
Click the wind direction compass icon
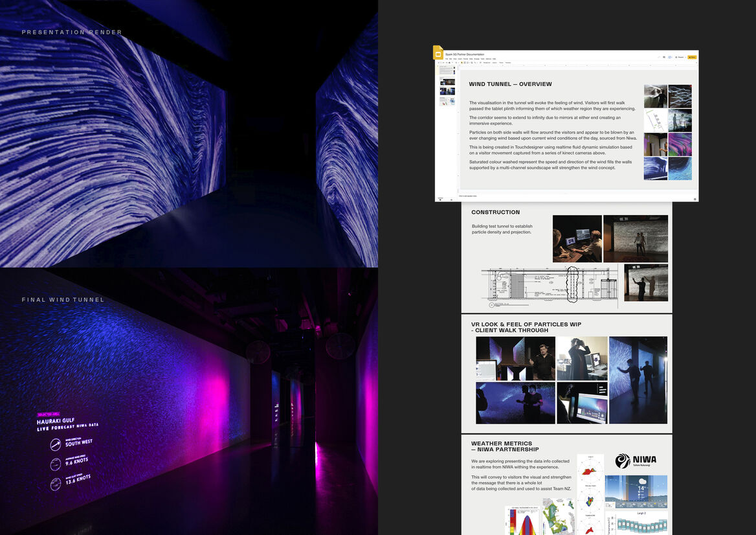[x=56, y=445]
